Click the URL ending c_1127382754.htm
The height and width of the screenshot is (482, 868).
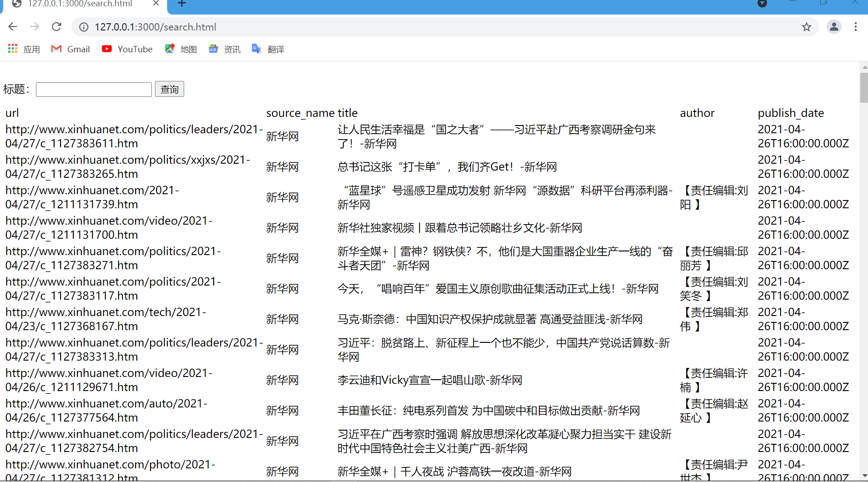[x=135, y=441]
